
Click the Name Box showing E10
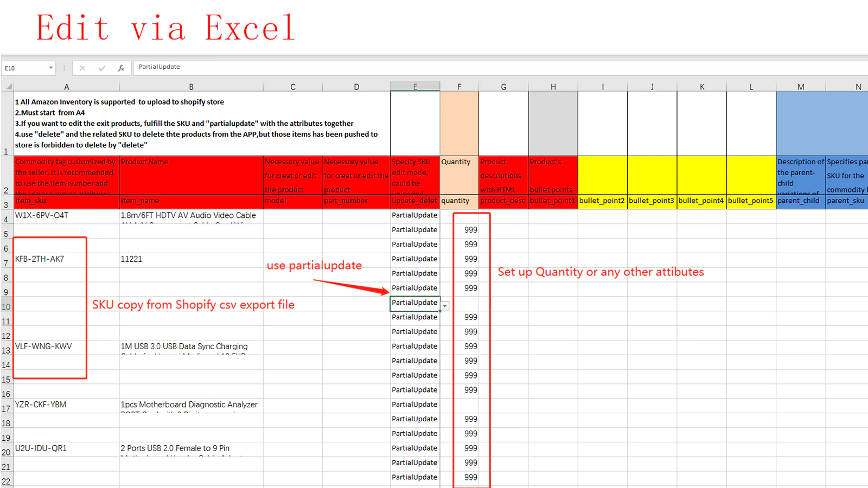(x=24, y=68)
